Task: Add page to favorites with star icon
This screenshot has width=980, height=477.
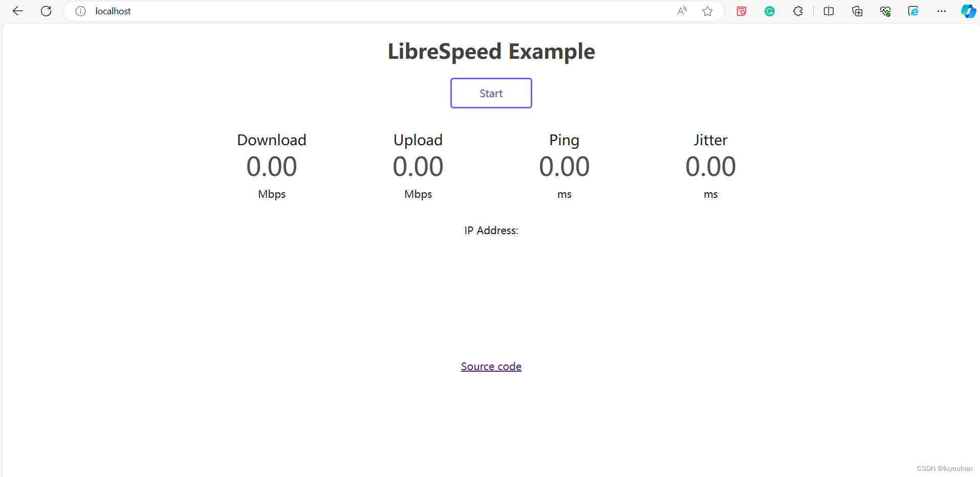Action: coord(708,11)
